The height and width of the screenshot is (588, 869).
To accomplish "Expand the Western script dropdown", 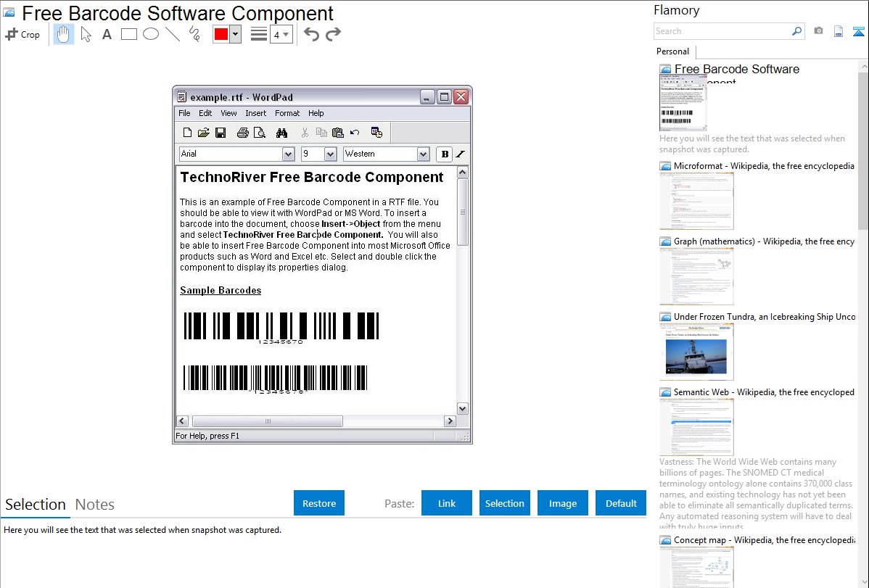I will point(423,154).
